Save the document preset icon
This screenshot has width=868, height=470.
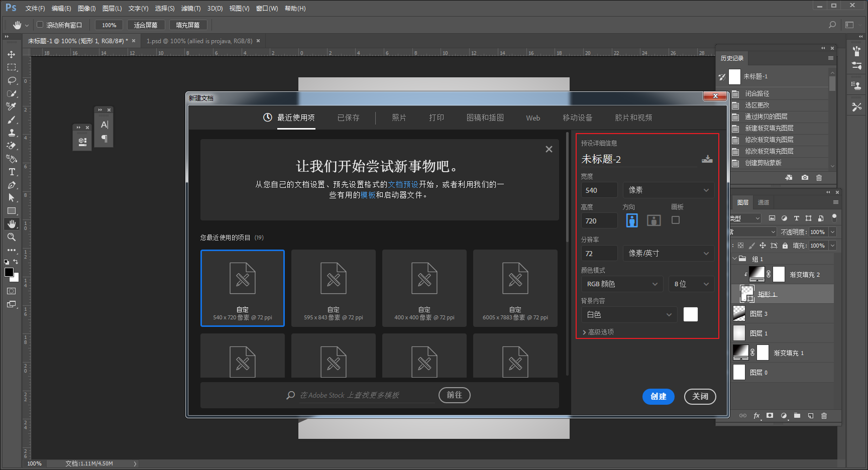coord(707,159)
